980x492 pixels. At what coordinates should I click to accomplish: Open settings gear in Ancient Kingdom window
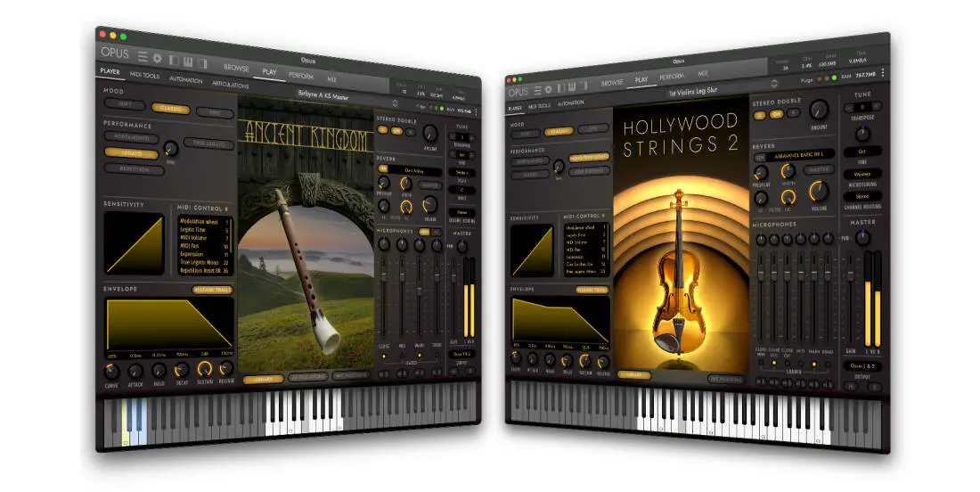[x=156, y=57]
